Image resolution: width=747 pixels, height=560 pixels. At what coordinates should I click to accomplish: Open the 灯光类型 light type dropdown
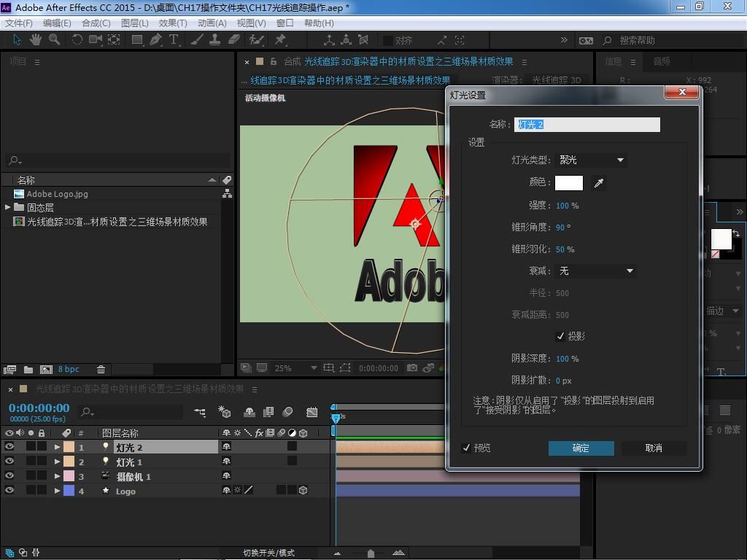pos(589,160)
